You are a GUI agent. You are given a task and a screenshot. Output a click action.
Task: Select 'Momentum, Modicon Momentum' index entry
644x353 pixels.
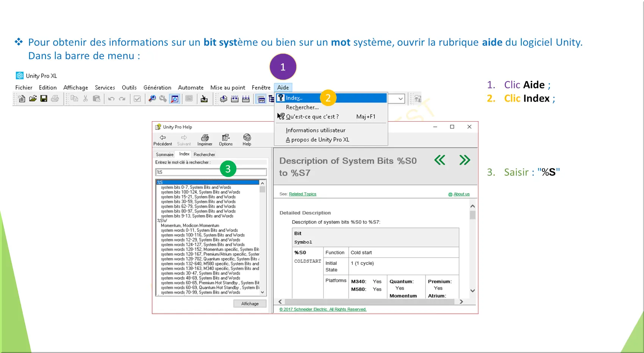(190, 225)
